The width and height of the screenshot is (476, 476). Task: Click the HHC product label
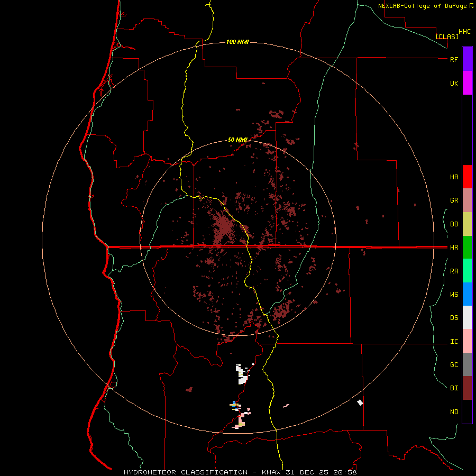(x=465, y=31)
